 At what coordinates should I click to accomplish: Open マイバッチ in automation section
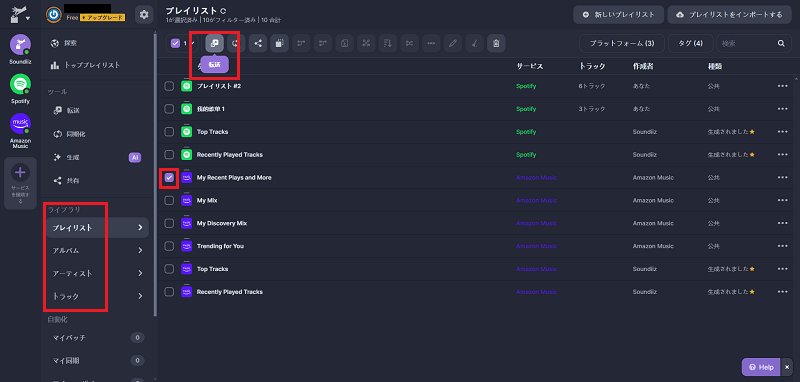coord(69,338)
